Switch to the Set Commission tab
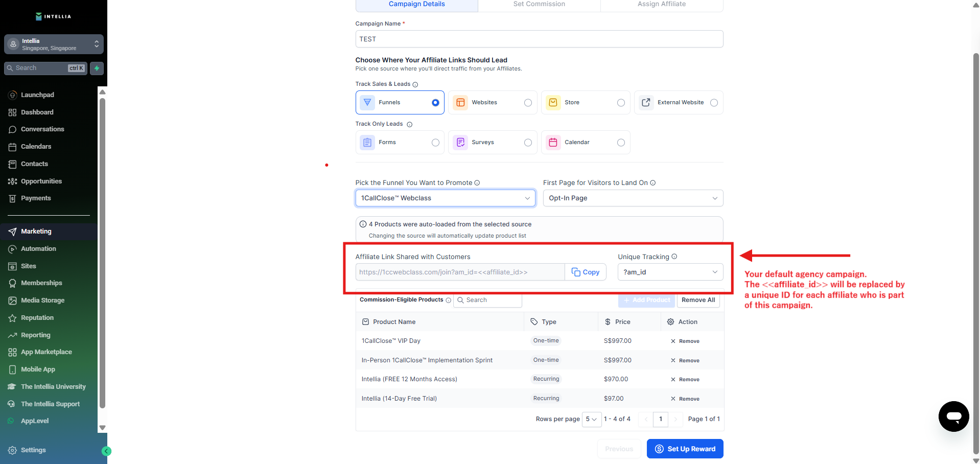Screen dimensions: 980x464 click(539, 5)
